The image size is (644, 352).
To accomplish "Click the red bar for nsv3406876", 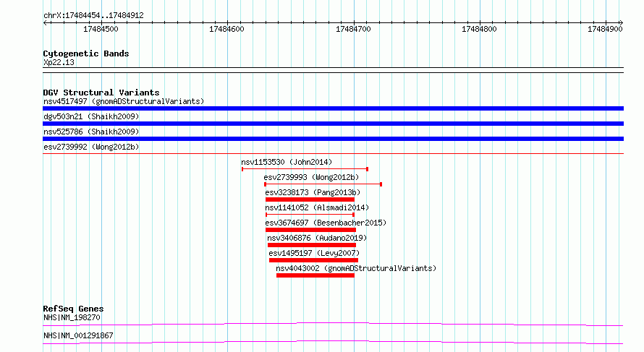I will pos(312,245).
